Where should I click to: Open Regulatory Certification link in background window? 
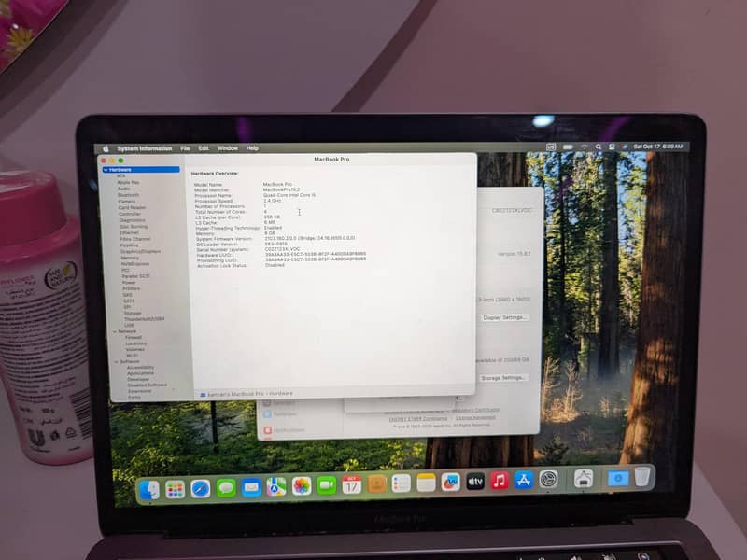[476, 410]
